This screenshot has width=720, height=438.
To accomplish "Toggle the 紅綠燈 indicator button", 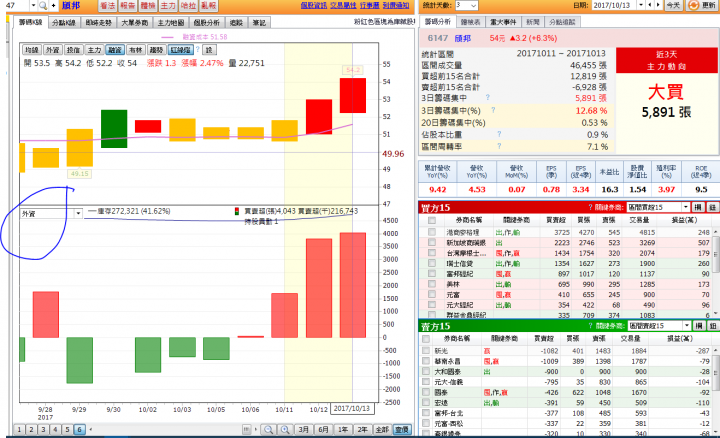I will [x=181, y=50].
